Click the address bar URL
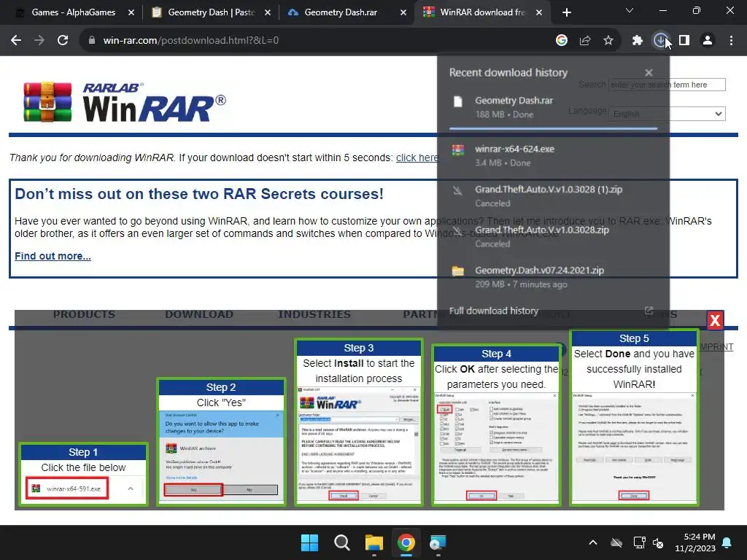 (x=191, y=41)
